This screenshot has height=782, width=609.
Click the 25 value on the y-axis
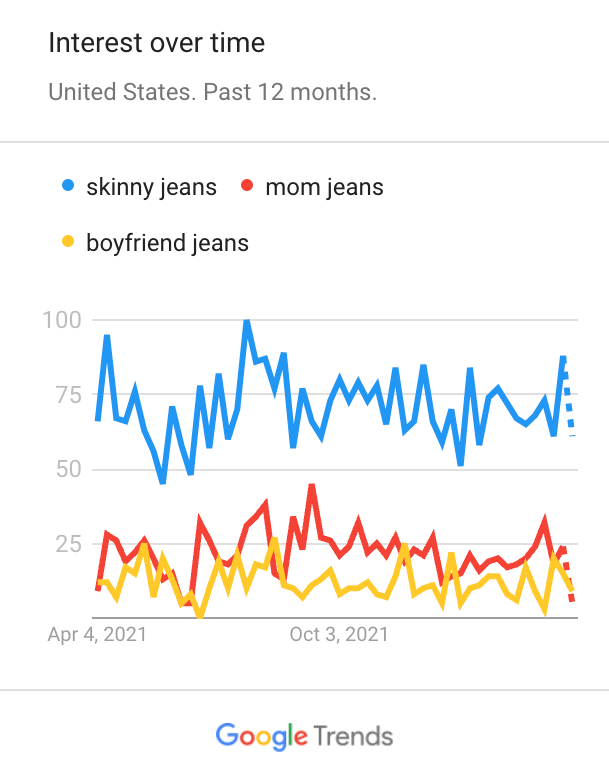click(66, 544)
